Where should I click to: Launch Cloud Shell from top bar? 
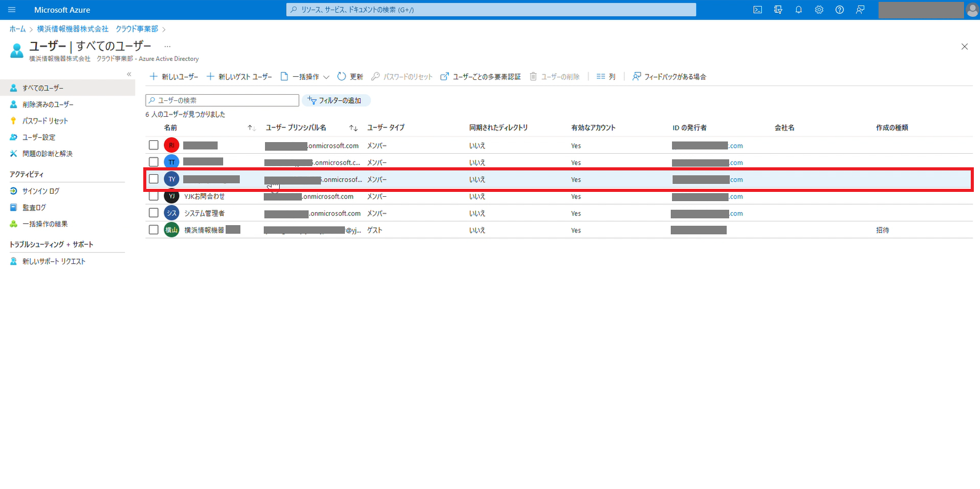[757, 10]
